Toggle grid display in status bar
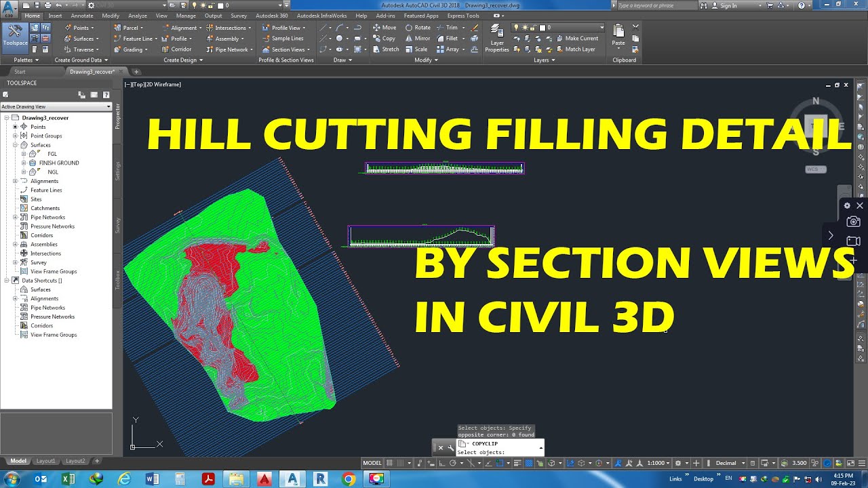 click(391, 463)
